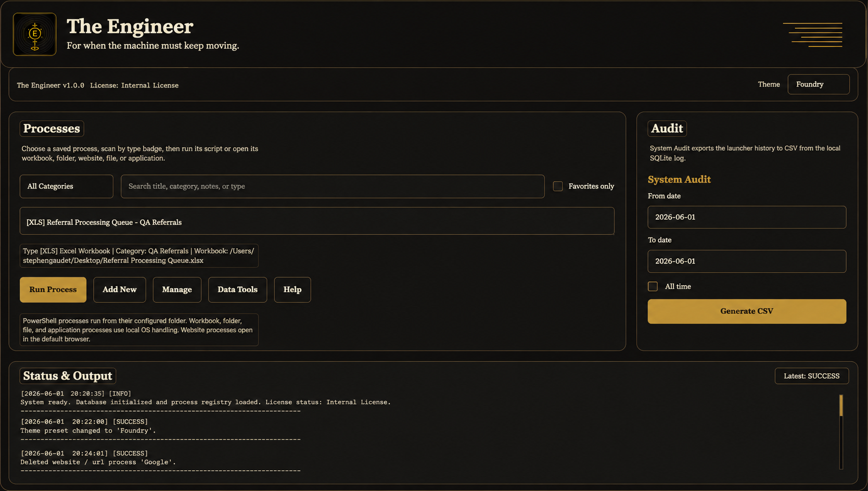Click the To date field
The image size is (868, 491).
coord(747,261)
